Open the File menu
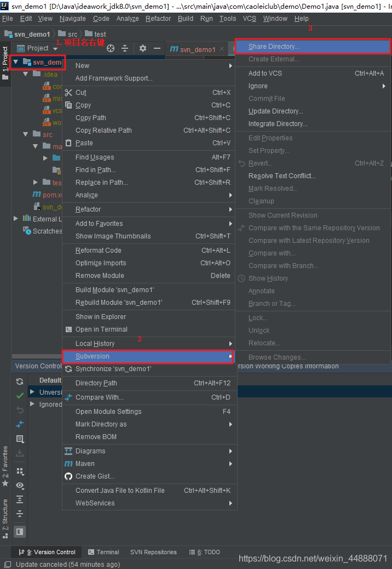This screenshot has width=392, height=569. click(7, 19)
